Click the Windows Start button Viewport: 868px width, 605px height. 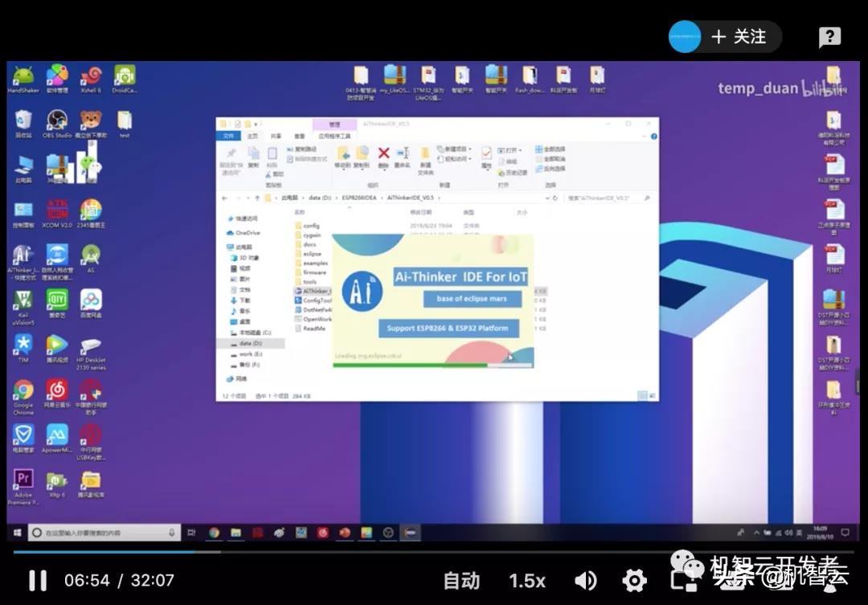pyautogui.click(x=17, y=532)
